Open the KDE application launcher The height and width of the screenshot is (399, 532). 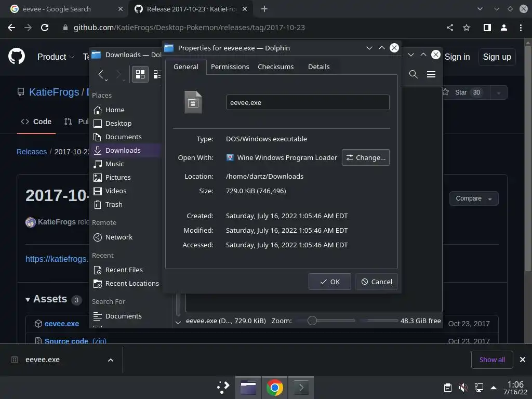(222, 387)
